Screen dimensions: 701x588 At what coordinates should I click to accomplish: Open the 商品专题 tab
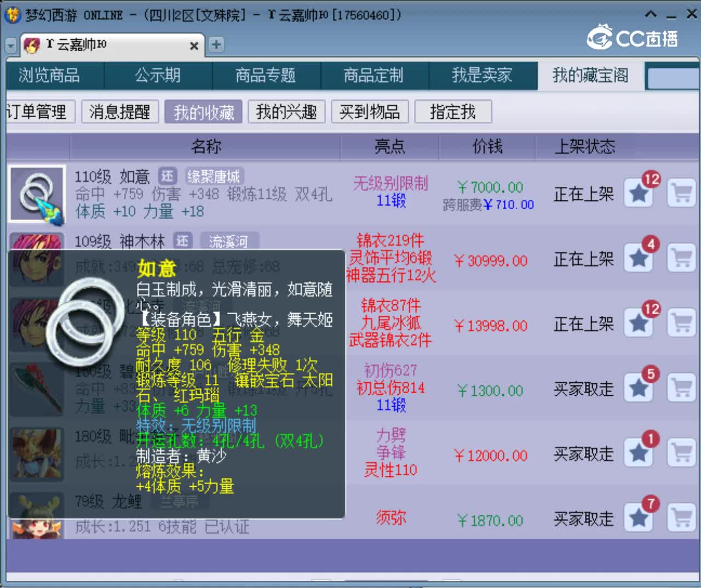[266, 76]
